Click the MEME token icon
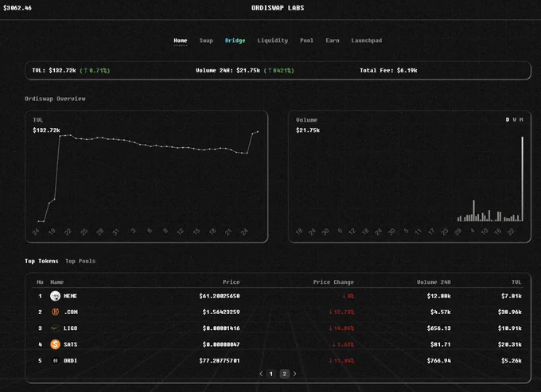541x392 pixels. (55, 296)
